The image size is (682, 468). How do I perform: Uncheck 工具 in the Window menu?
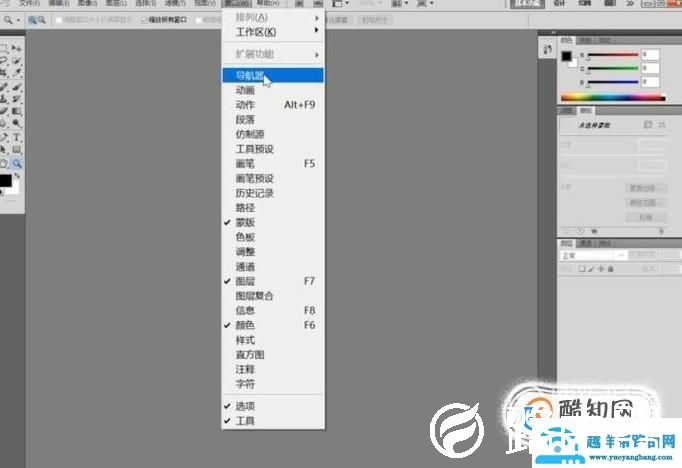[x=273, y=421]
